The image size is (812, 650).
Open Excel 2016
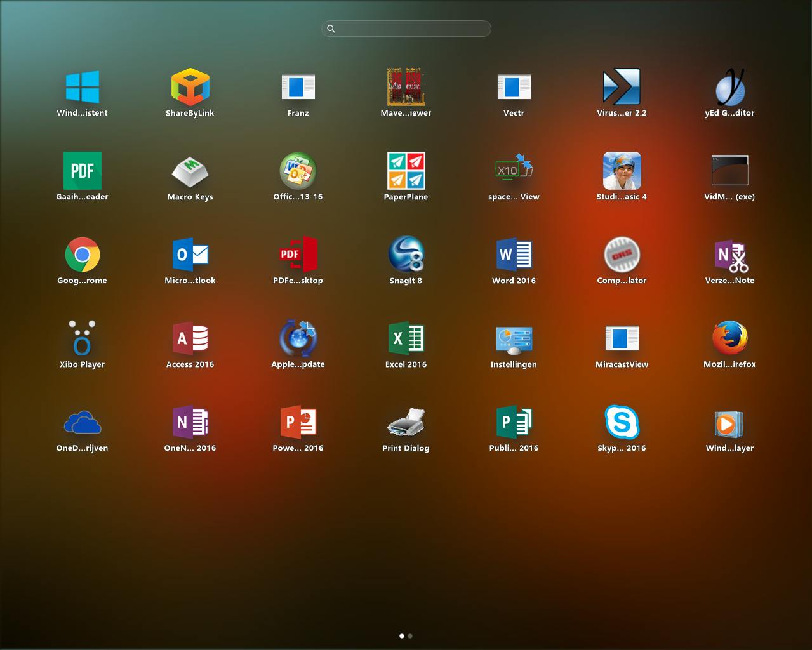[x=406, y=338]
